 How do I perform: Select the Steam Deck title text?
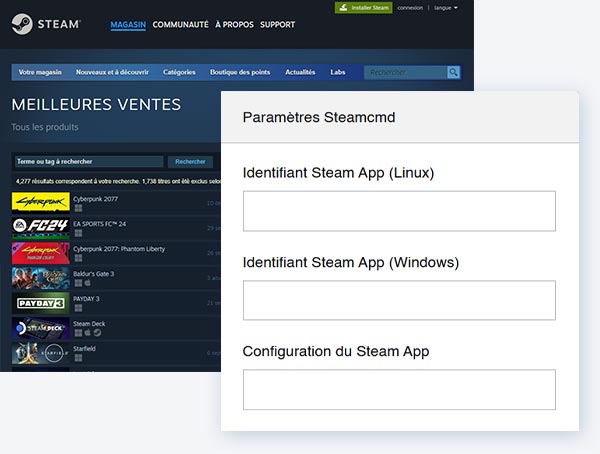(89, 324)
